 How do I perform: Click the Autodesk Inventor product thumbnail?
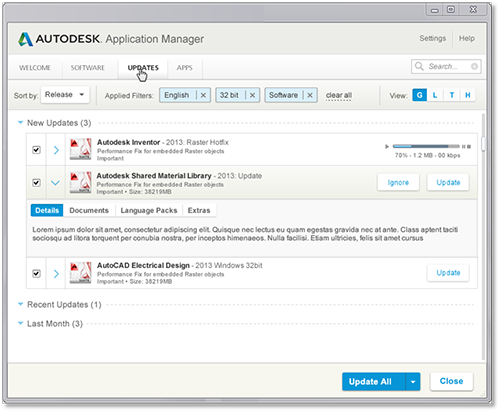tap(80, 149)
